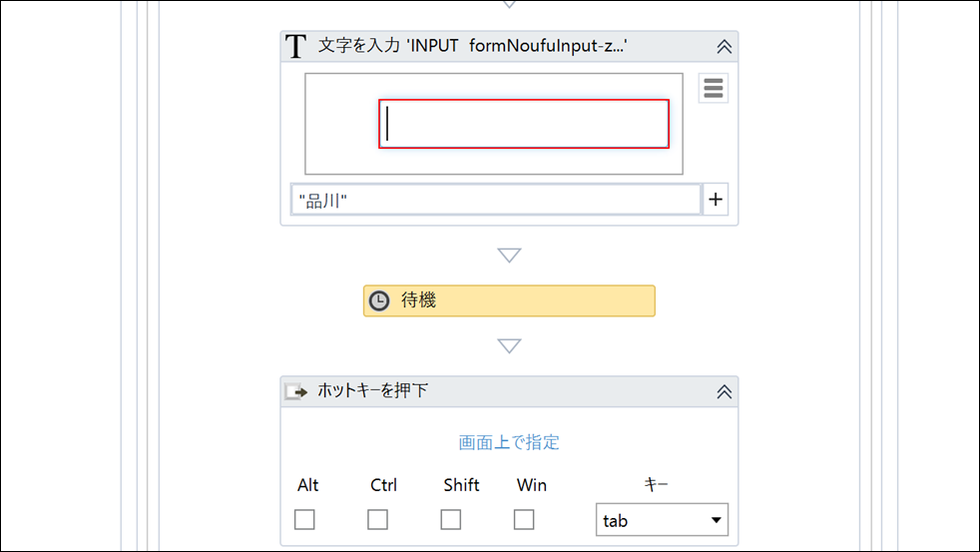Click the Type Into activity T icon
This screenshot has height=552, width=980.
295,46
